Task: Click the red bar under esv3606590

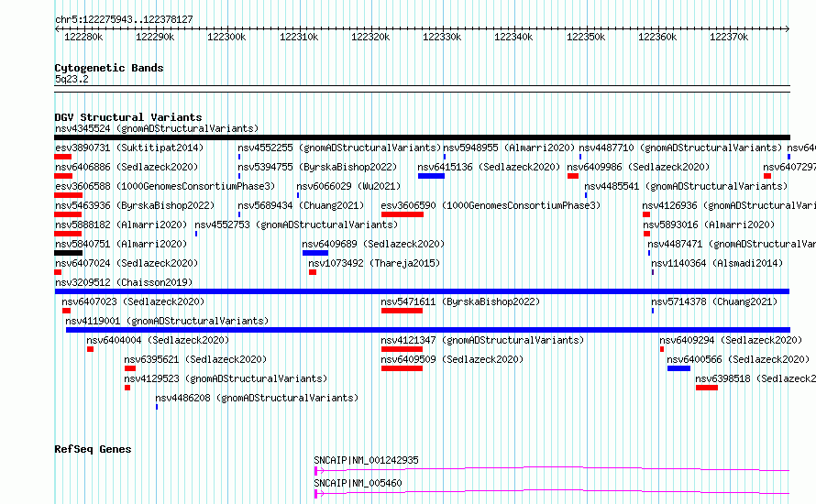Action: 402,214
